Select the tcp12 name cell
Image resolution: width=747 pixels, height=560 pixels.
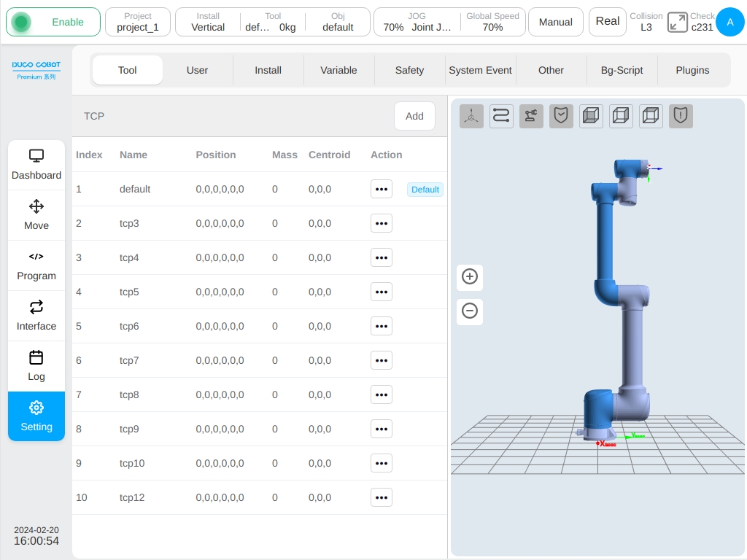point(132,497)
